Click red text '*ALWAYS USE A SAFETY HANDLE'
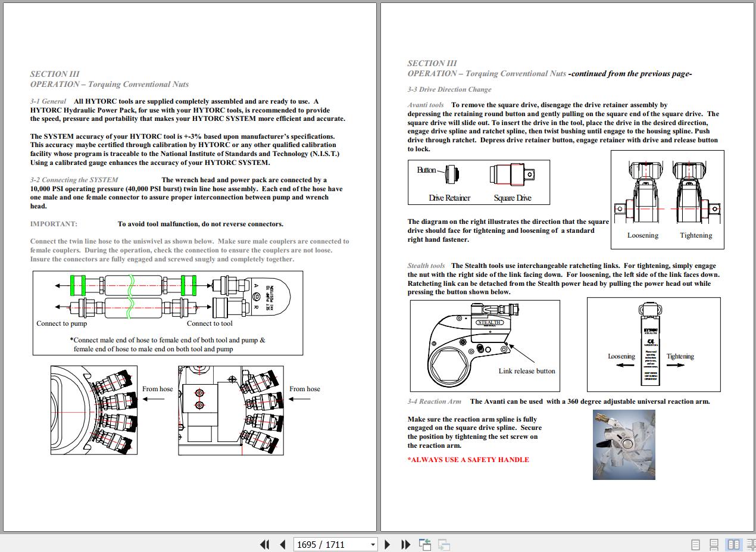Screen dimensions: 756x552 468,460
